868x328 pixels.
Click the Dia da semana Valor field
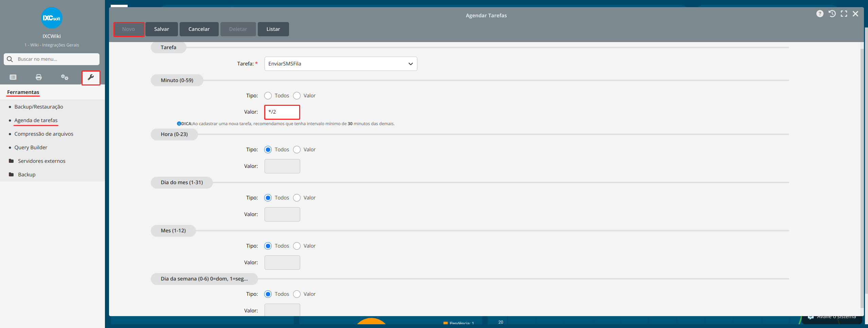click(282, 310)
